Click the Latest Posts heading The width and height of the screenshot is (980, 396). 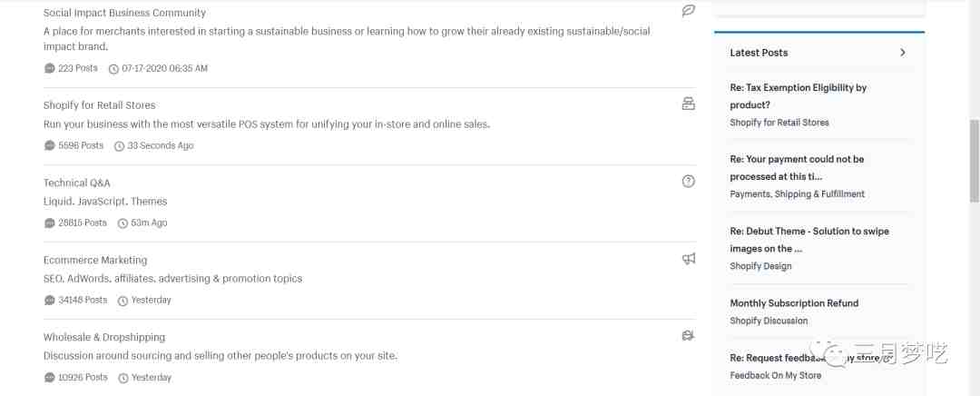point(759,53)
